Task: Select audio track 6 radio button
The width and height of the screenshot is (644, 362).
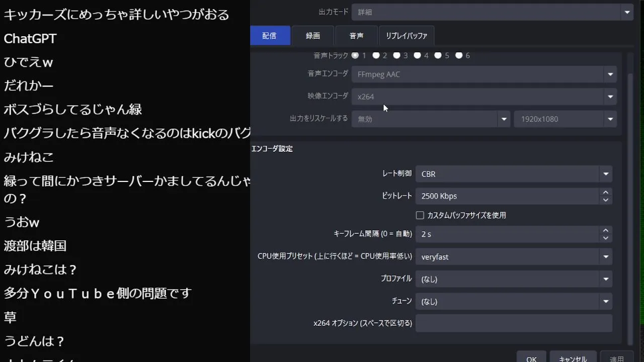Action: [x=459, y=55]
